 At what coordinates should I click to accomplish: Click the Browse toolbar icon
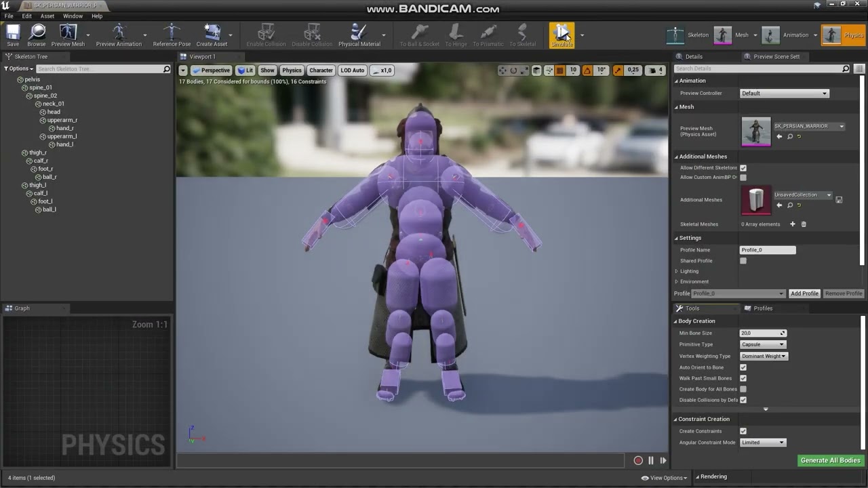[37, 35]
